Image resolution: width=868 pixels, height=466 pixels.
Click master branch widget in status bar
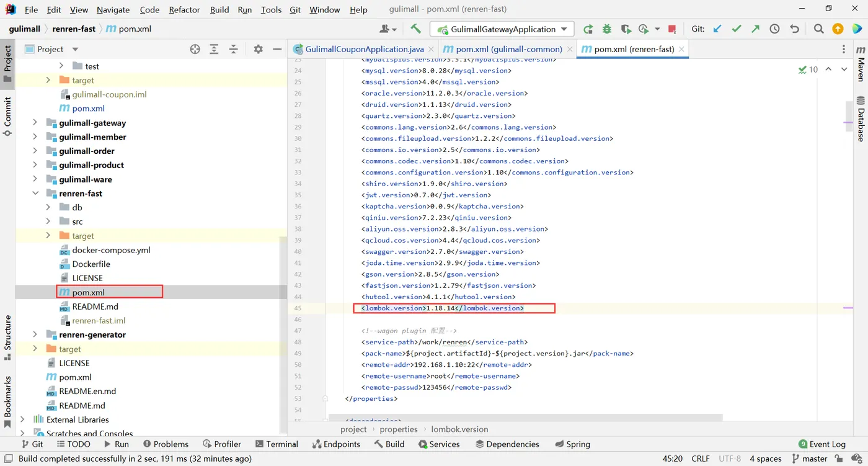click(x=809, y=459)
